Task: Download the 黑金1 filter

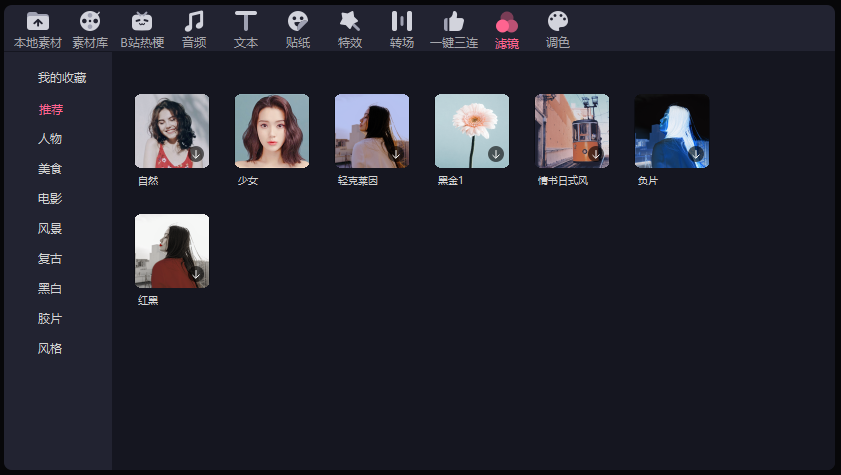Action: pyautogui.click(x=496, y=154)
